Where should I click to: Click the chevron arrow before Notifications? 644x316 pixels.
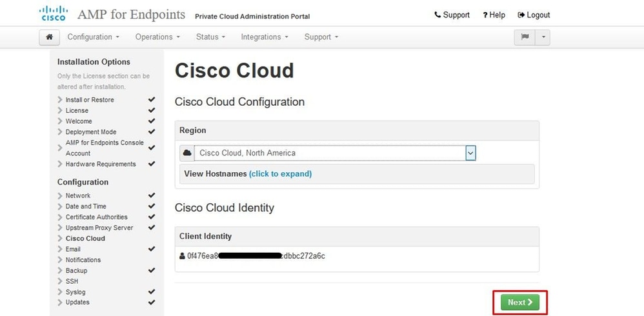tap(61, 260)
